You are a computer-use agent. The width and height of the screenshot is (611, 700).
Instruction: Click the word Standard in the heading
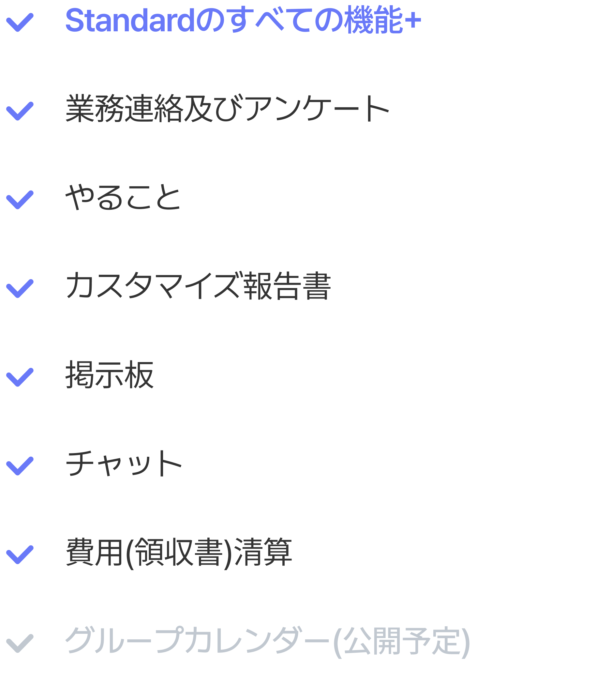click(x=130, y=21)
